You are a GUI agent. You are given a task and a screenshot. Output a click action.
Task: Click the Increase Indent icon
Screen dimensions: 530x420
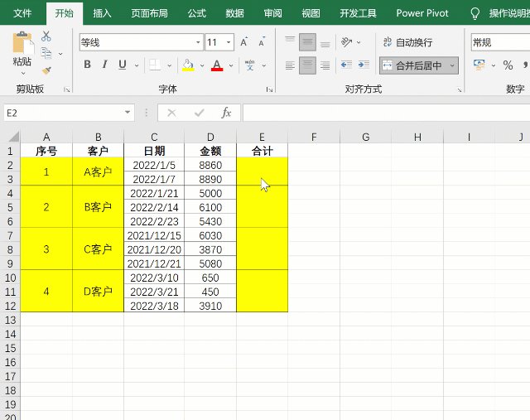pyautogui.click(x=364, y=65)
